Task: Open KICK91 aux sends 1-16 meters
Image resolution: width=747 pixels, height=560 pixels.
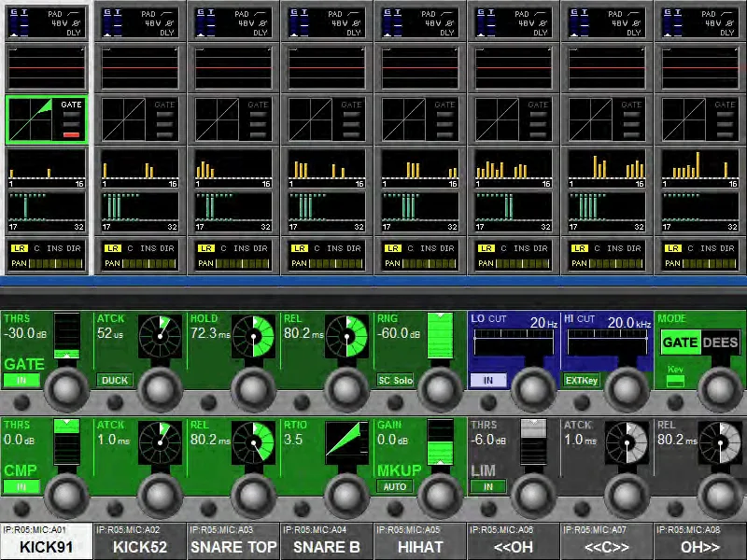Action: tap(46, 169)
